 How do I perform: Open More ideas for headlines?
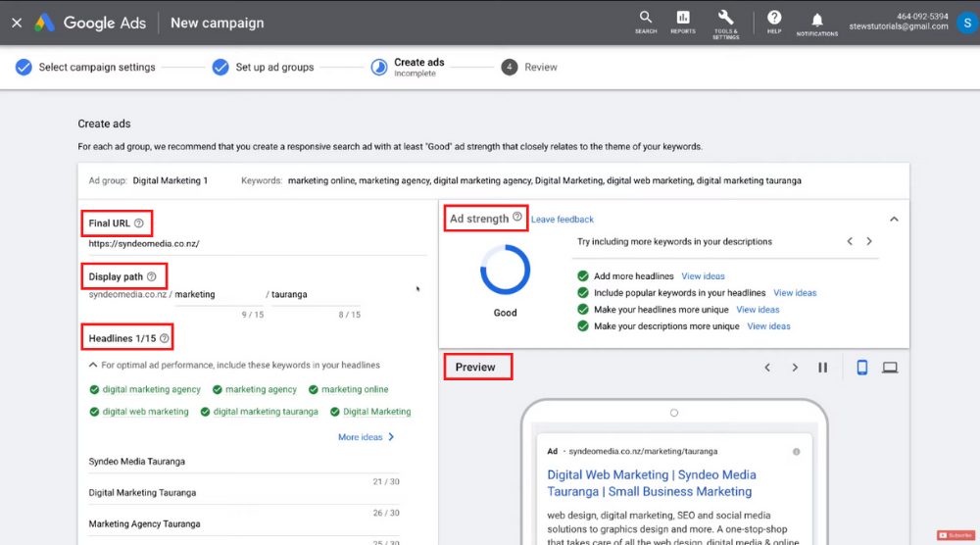[x=367, y=437]
